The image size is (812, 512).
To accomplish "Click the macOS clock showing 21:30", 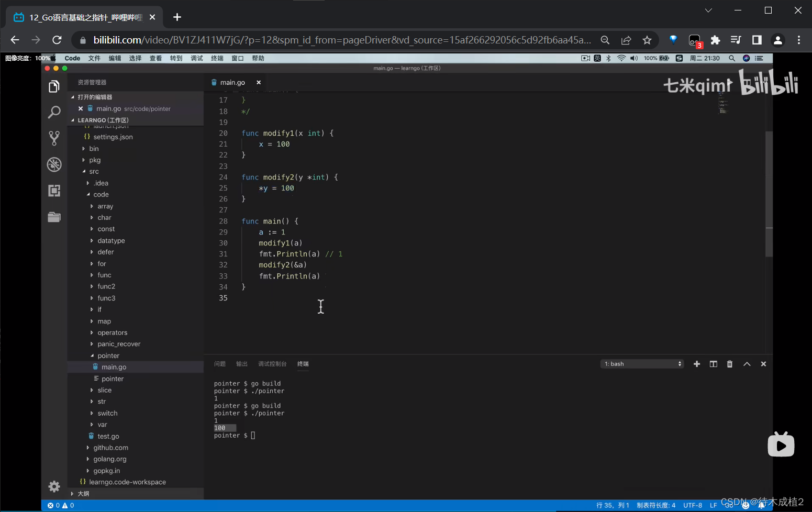I will click(705, 58).
